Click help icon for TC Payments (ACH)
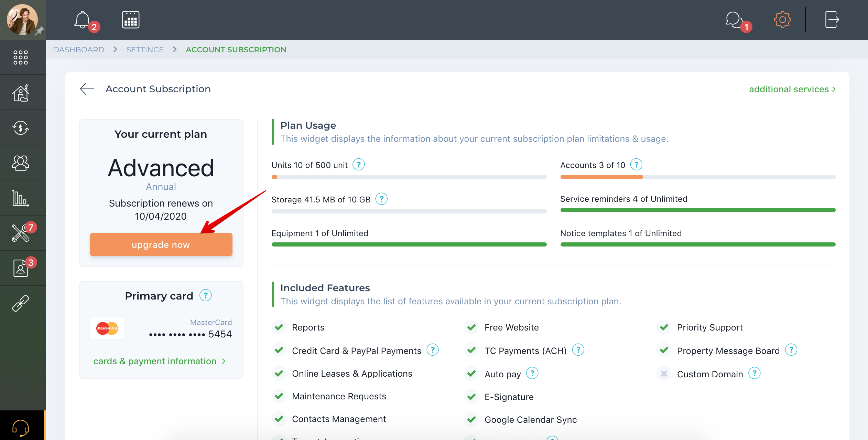The width and height of the screenshot is (868, 440). click(x=578, y=350)
